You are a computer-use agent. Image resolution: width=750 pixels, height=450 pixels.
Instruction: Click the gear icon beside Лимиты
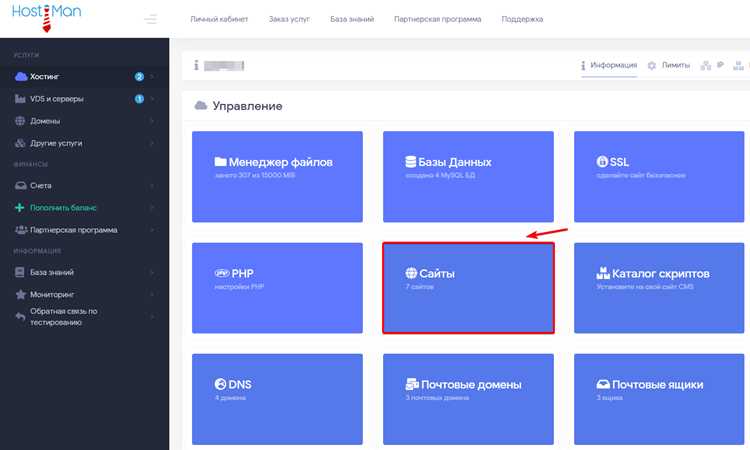[x=651, y=66]
